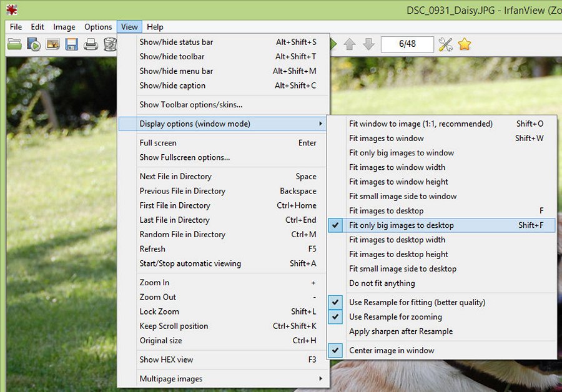The width and height of the screenshot is (562, 392).
Task: Disable Use Resample for zooming
Action: coord(441,317)
